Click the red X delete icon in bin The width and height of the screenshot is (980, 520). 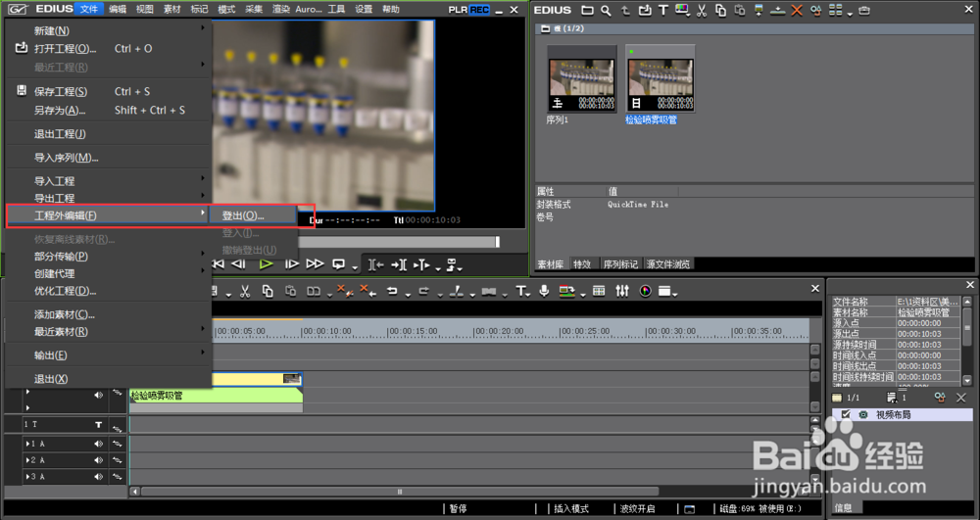pyautogui.click(x=796, y=10)
